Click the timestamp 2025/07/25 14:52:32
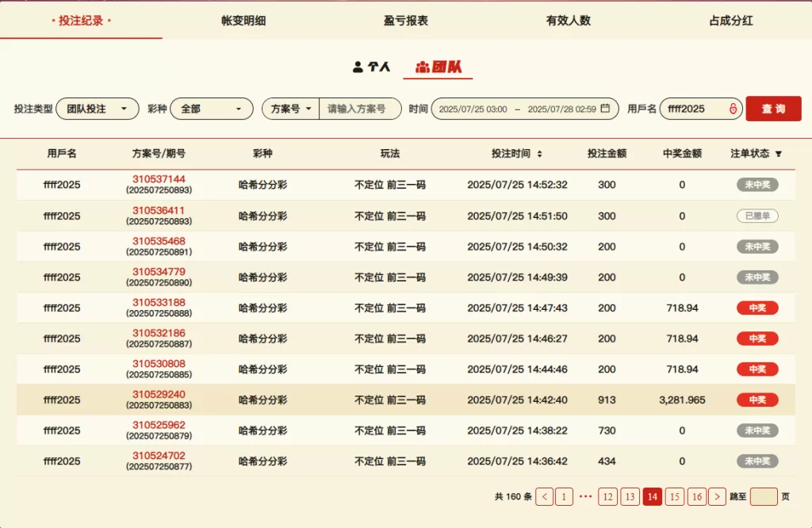The image size is (812, 528). click(517, 185)
